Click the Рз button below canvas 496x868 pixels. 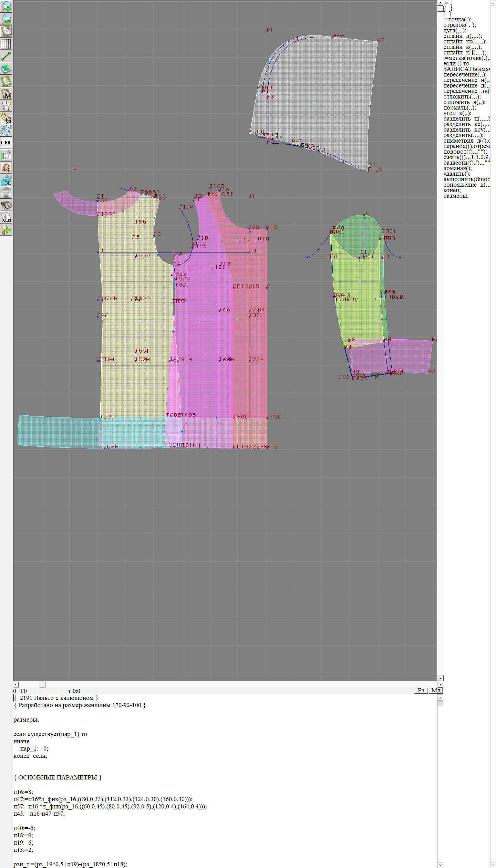[x=421, y=690]
